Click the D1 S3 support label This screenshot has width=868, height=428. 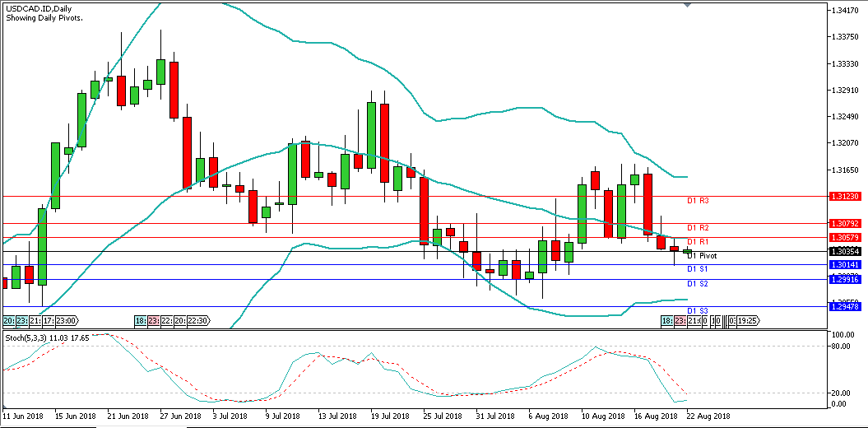698,310
